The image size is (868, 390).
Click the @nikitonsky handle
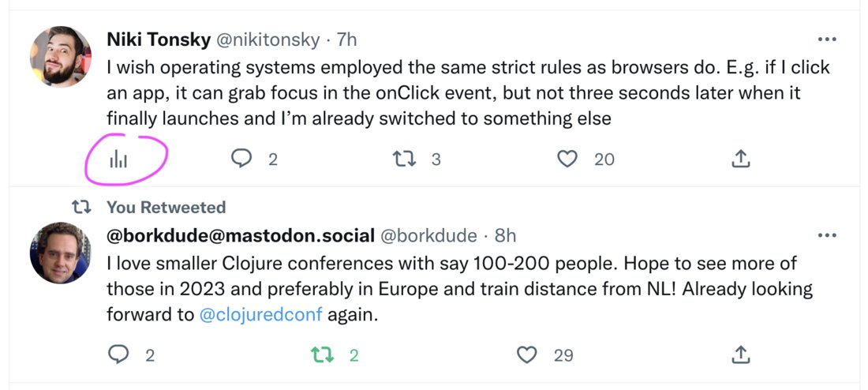point(268,40)
